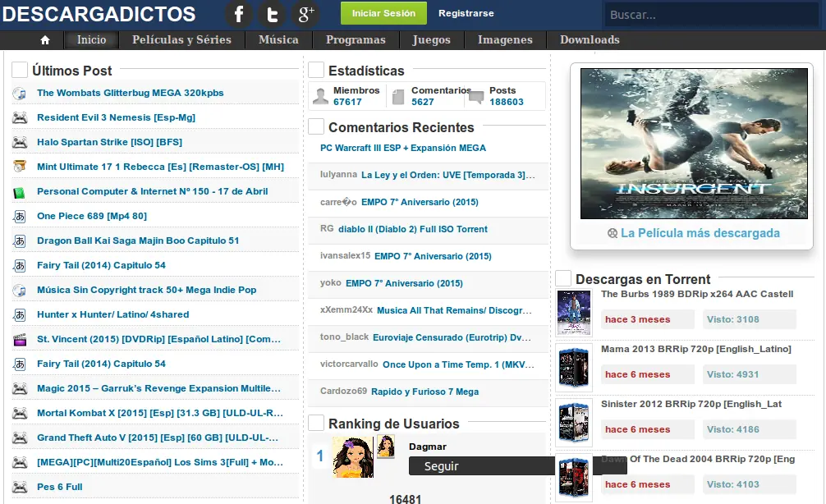
Task: Click gamepad icon beside Mortal Kombat X
Action: [x=20, y=414]
